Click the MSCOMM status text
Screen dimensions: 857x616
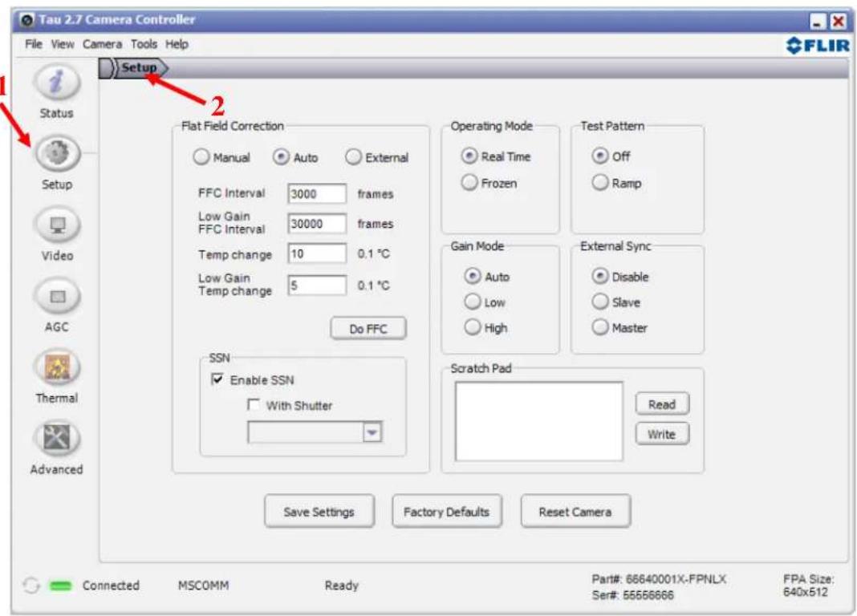click(203, 586)
